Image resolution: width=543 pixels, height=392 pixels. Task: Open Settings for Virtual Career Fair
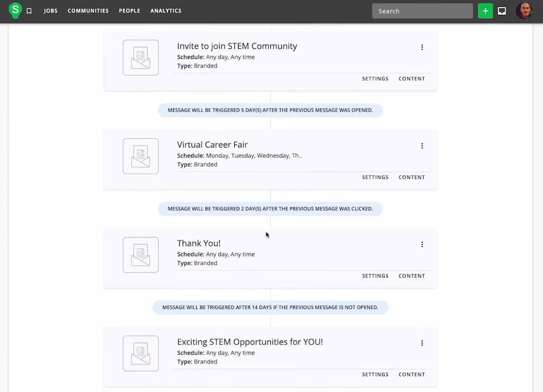[375, 177]
